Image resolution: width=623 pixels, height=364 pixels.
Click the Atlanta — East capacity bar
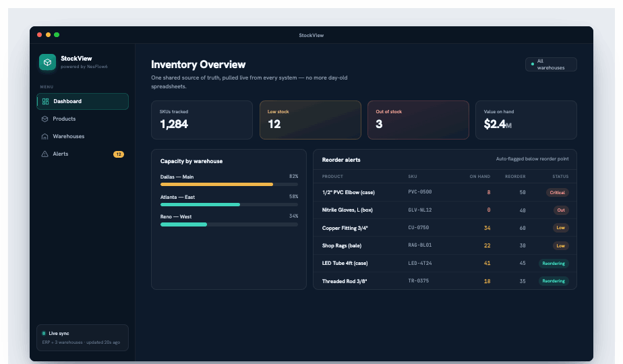tap(229, 205)
